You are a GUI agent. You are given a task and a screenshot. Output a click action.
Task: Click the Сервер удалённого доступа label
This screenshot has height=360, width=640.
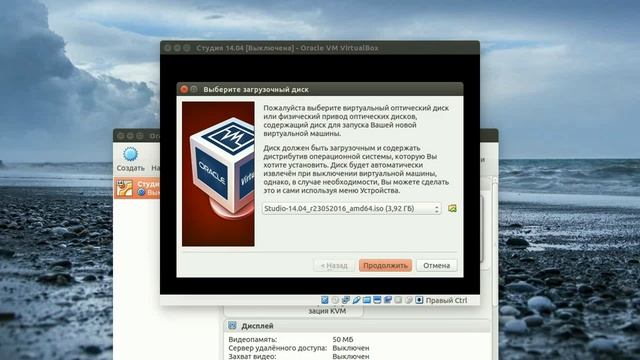tap(278, 348)
